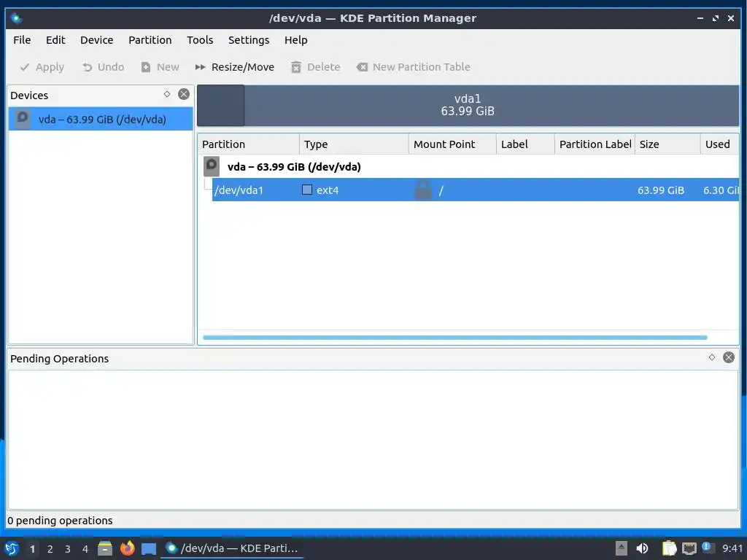Screen dimensions: 747x560
Task: Click the KDE Partition Manager title bar icon
Action: 16,18
